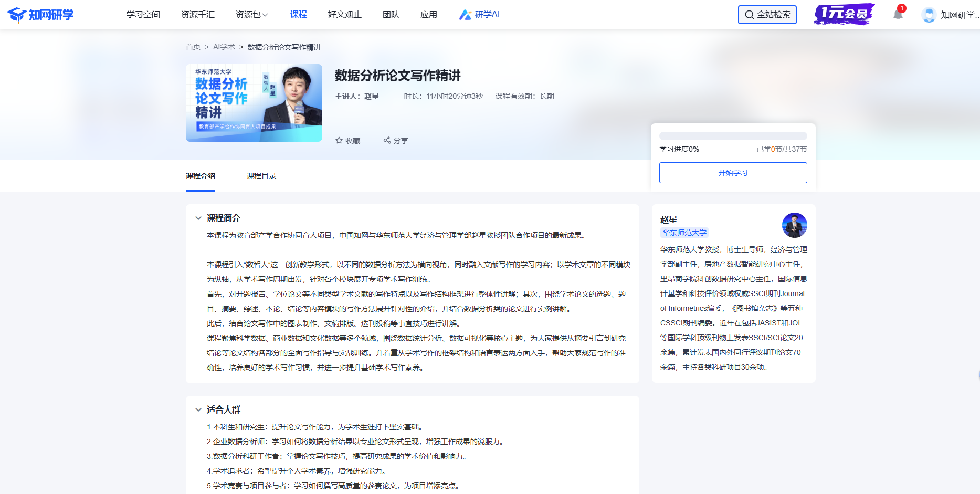Screen dimensions: 980x494
Task: Collapse the 课程简介 section
Action: click(198, 218)
